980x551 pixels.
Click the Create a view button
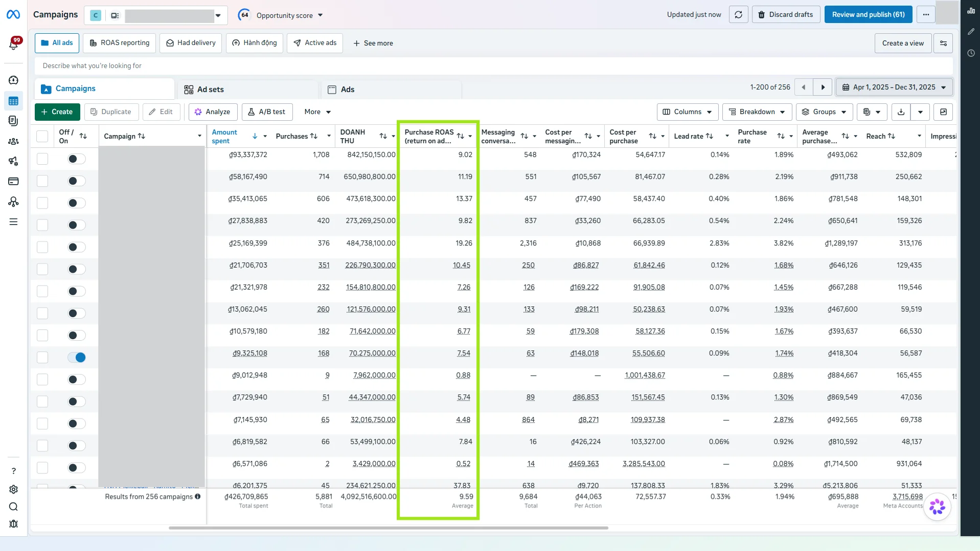pyautogui.click(x=903, y=43)
